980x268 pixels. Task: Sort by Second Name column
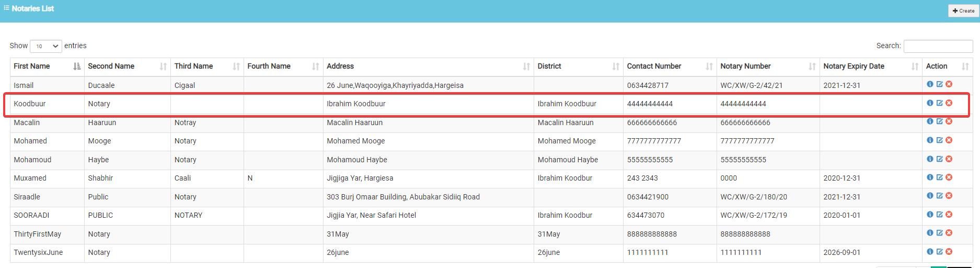point(127,66)
